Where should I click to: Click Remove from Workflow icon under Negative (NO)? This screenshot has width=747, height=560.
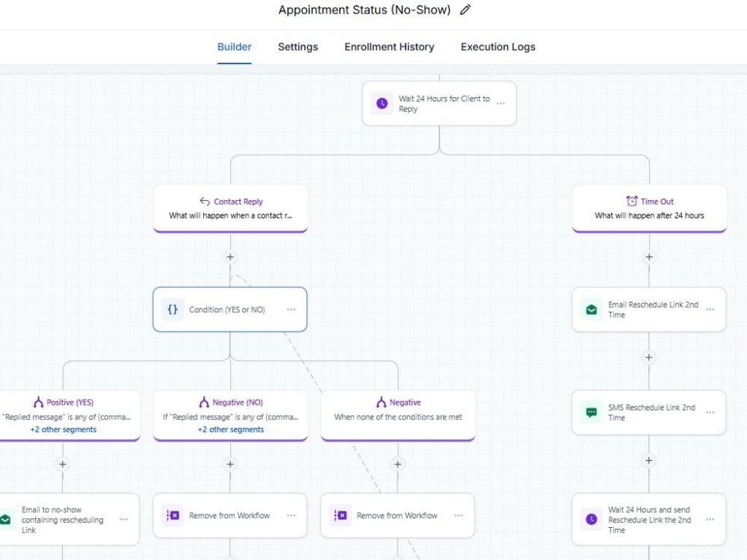[x=173, y=515]
